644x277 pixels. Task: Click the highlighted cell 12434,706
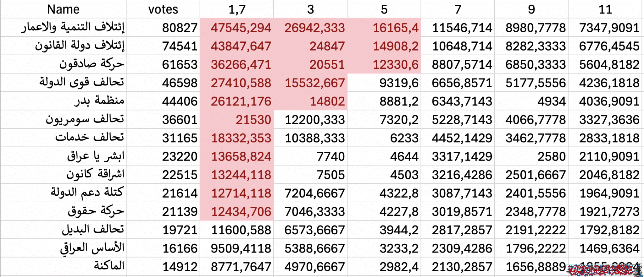tap(241, 212)
